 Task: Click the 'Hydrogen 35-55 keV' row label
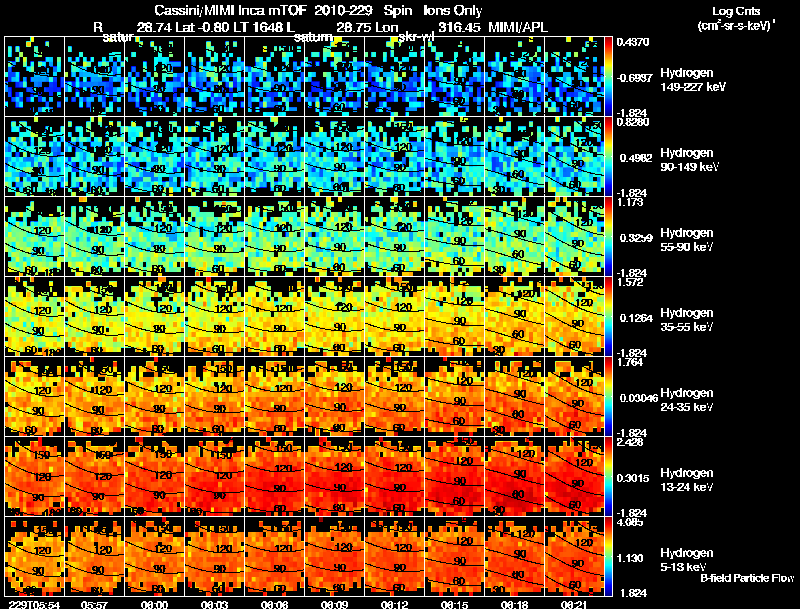click(687, 320)
